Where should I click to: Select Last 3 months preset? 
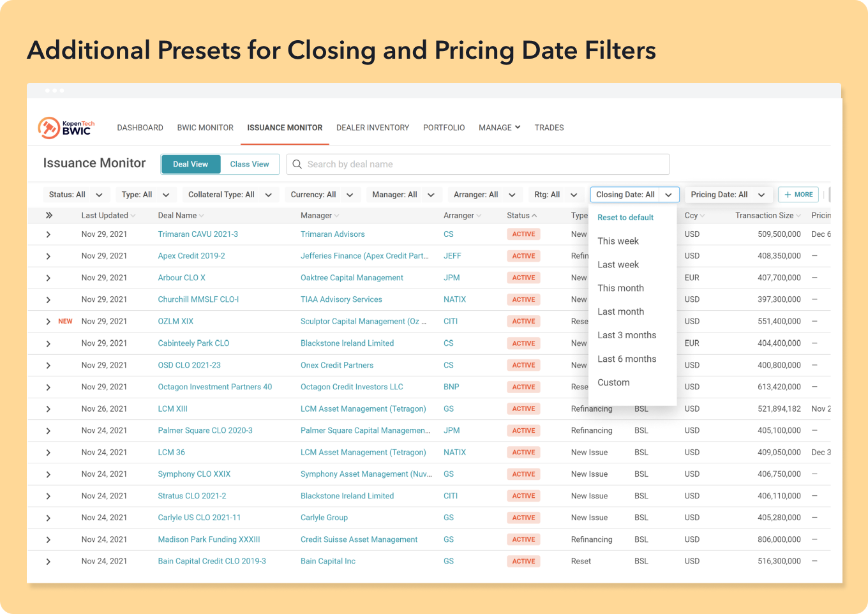(627, 335)
